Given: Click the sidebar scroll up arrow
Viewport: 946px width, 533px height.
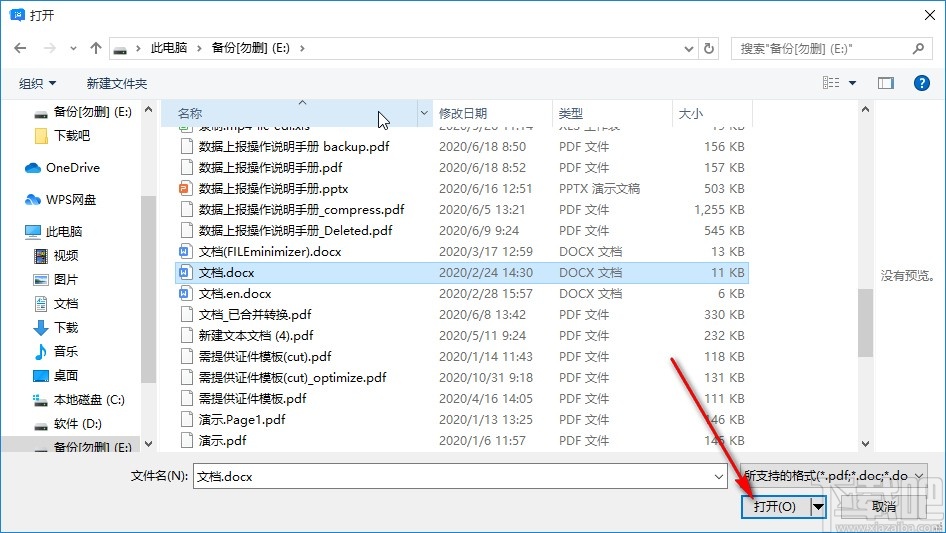Looking at the screenshot, I should pos(148,110).
